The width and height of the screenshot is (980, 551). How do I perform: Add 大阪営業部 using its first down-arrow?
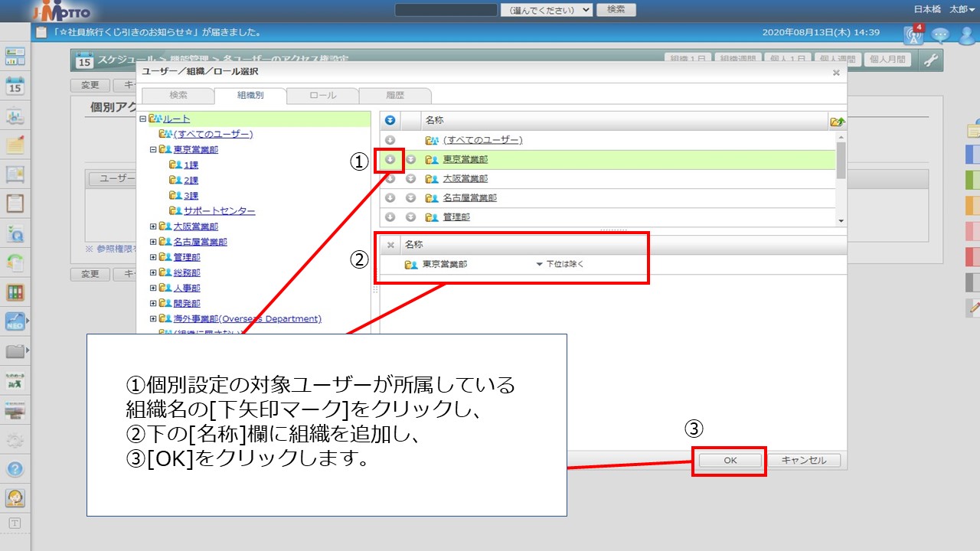point(390,178)
